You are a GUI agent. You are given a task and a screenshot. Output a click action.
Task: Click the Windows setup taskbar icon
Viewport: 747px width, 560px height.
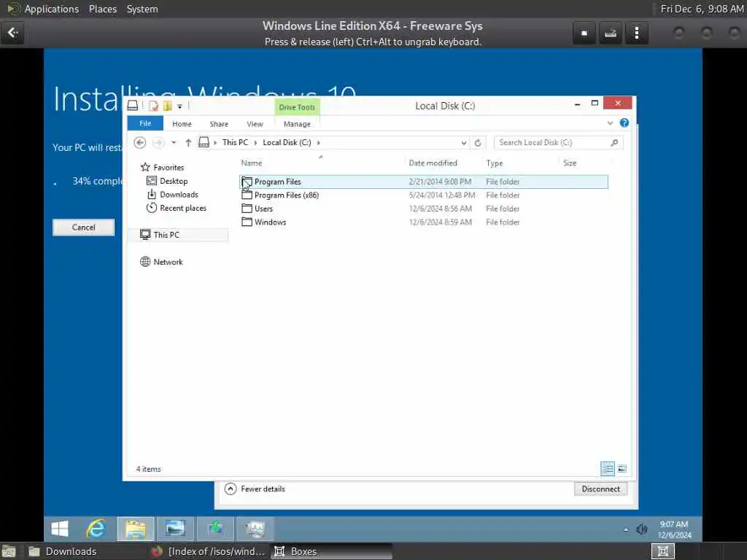click(x=175, y=529)
